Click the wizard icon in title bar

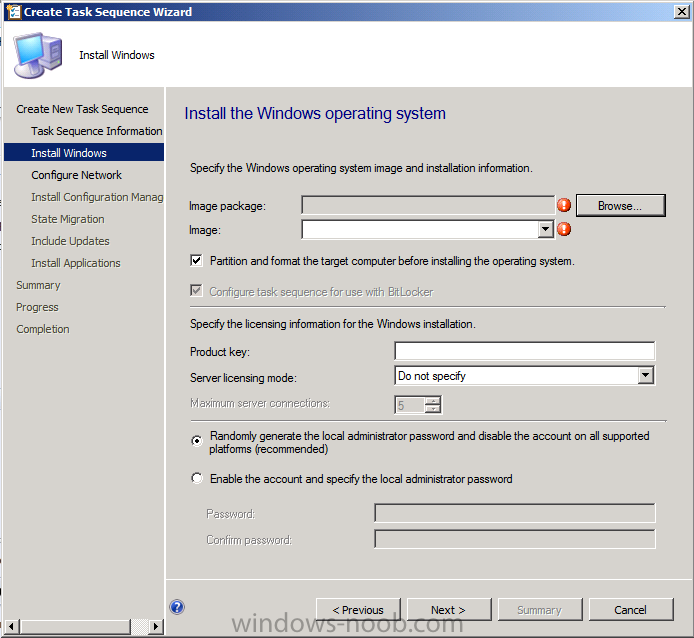[x=13, y=12]
